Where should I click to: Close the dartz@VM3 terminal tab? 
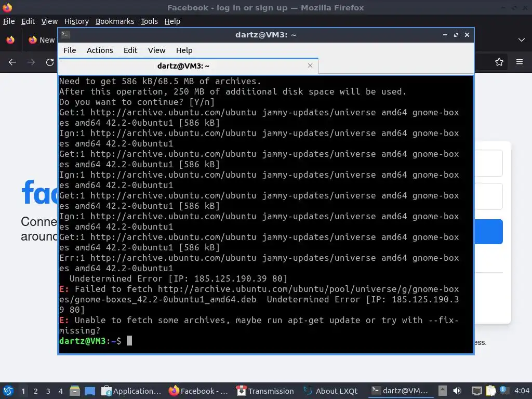[310, 65]
